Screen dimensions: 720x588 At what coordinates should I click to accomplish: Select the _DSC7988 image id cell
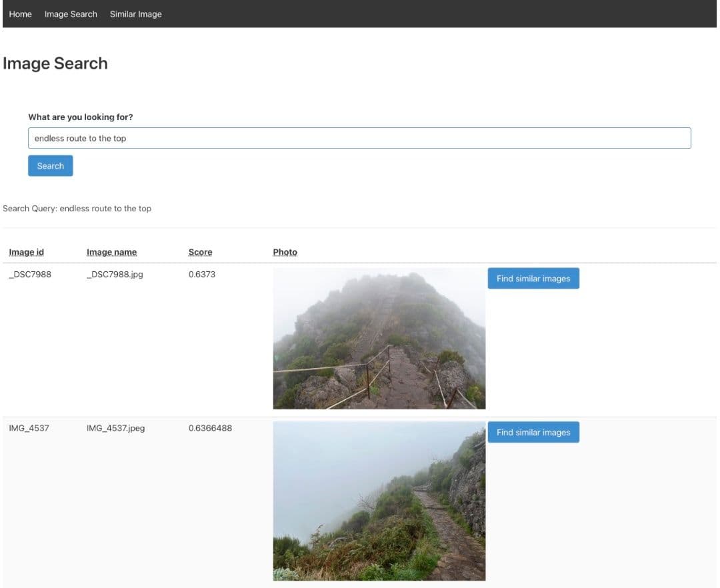pyautogui.click(x=30, y=274)
